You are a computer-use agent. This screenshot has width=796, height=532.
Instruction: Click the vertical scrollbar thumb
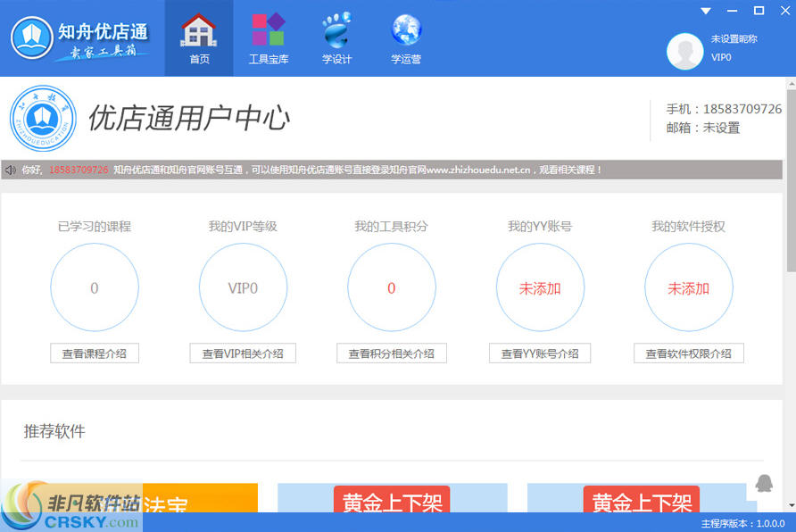click(792, 180)
